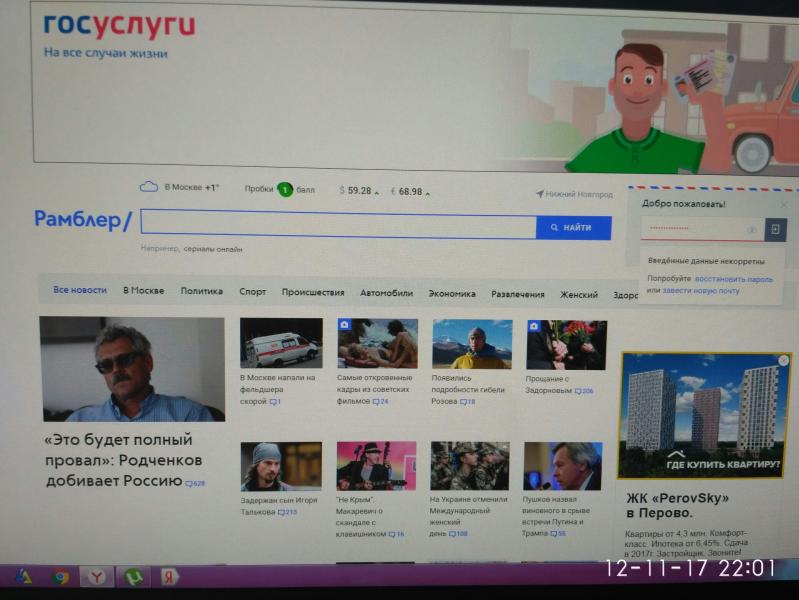Open На Украине отменили женский день link
This screenshot has width=799, height=600.
(468, 516)
